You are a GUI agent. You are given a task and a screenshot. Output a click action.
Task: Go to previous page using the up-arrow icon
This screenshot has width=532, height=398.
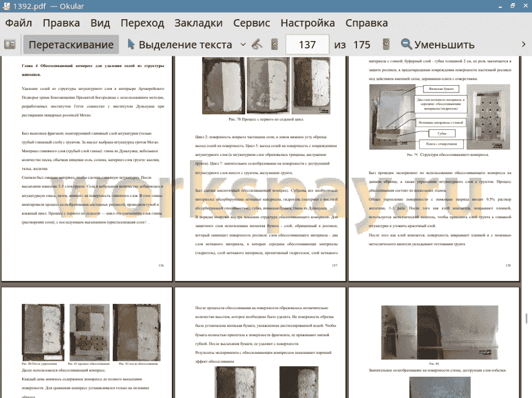point(275,45)
